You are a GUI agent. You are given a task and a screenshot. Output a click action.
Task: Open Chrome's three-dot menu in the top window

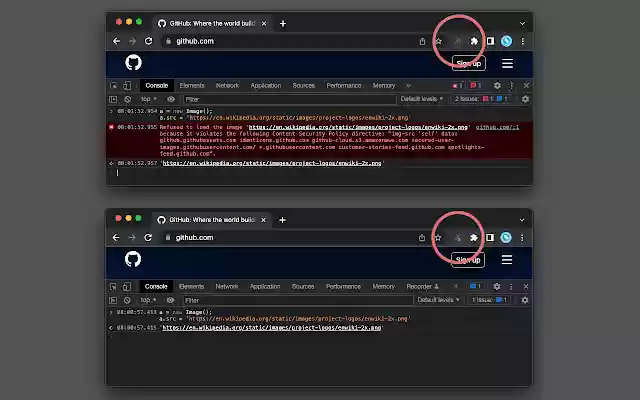(522, 41)
